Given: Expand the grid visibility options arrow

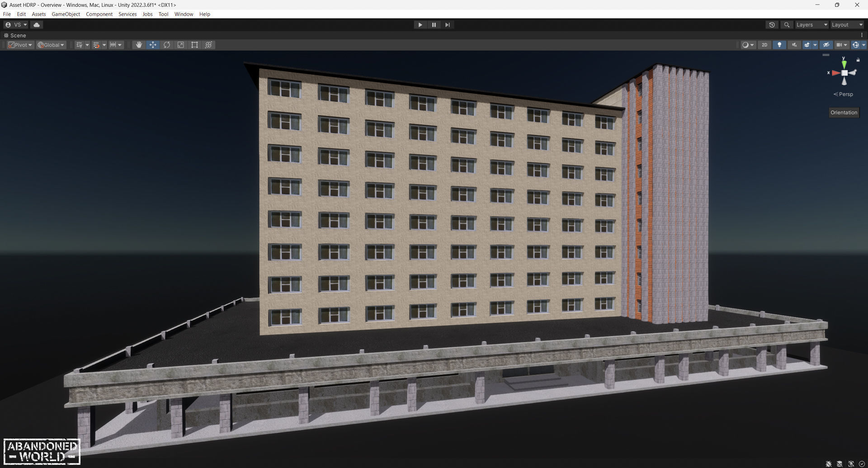Looking at the screenshot, I should pos(87,45).
